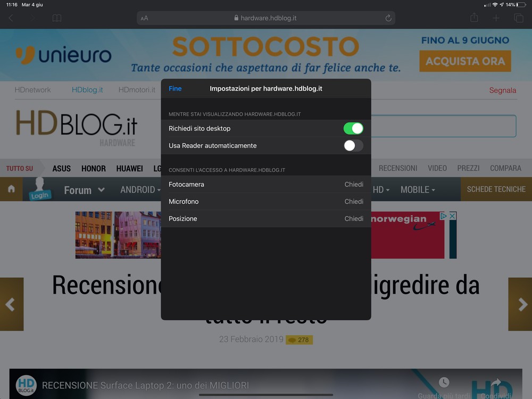The width and height of the screenshot is (532, 399).
Task: Open the RECENSIONE Surface Laptop 2 video title
Action: 145,385
